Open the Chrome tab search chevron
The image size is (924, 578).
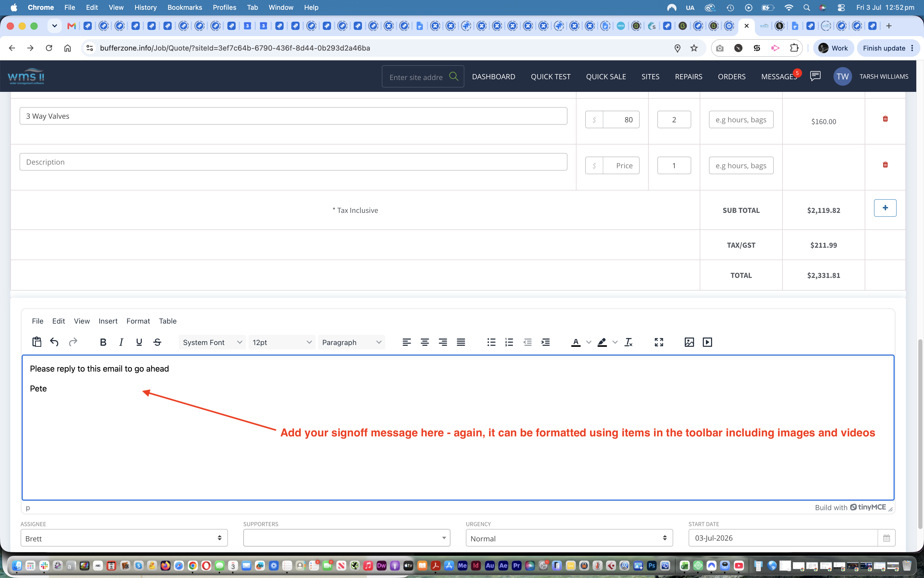coord(55,26)
